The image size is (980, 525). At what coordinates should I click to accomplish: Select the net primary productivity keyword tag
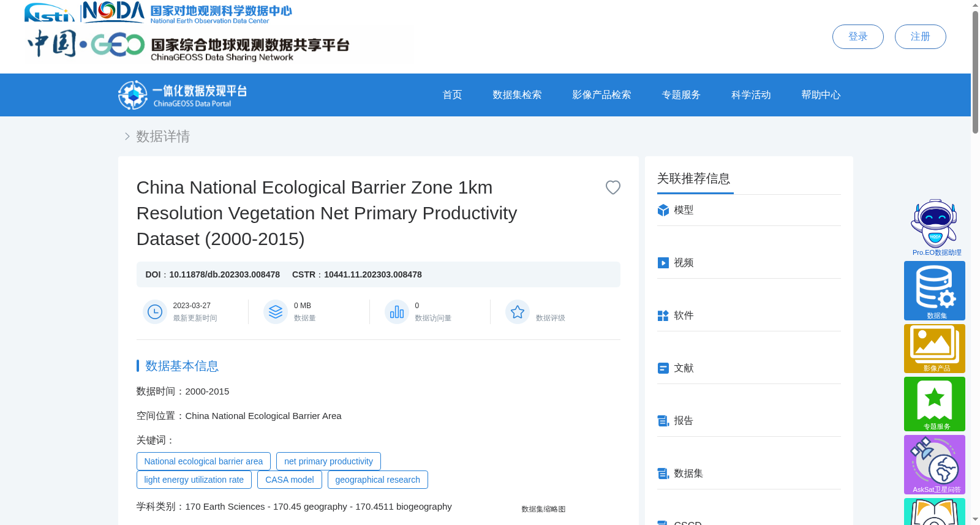click(328, 461)
